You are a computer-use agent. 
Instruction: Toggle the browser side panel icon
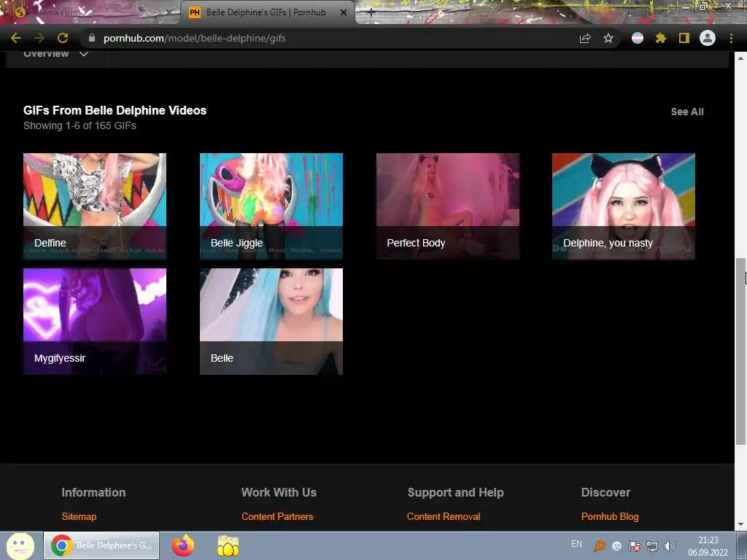684,38
